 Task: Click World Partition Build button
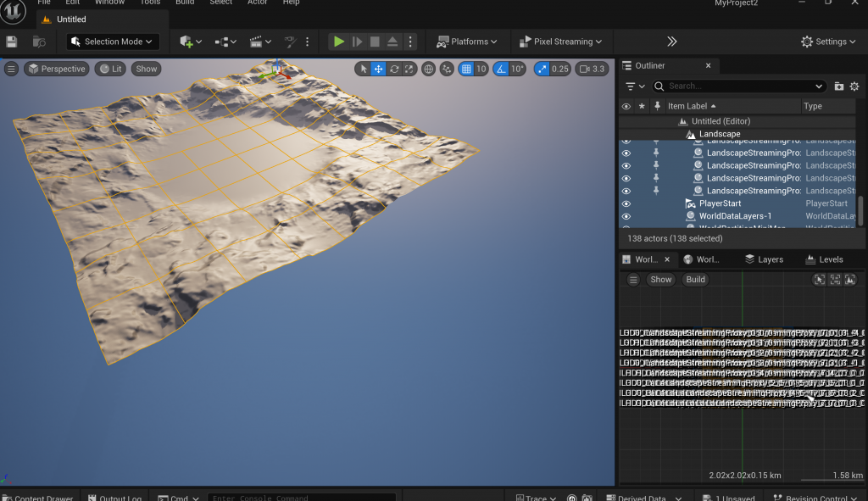[695, 280]
